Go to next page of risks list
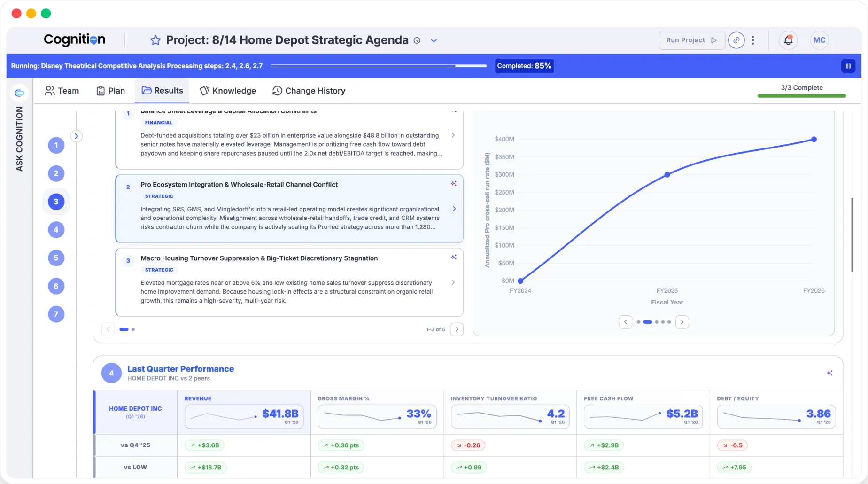 coord(457,329)
